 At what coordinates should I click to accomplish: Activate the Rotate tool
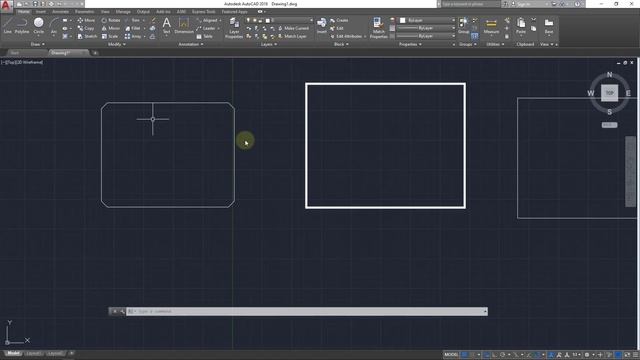click(111, 20)
